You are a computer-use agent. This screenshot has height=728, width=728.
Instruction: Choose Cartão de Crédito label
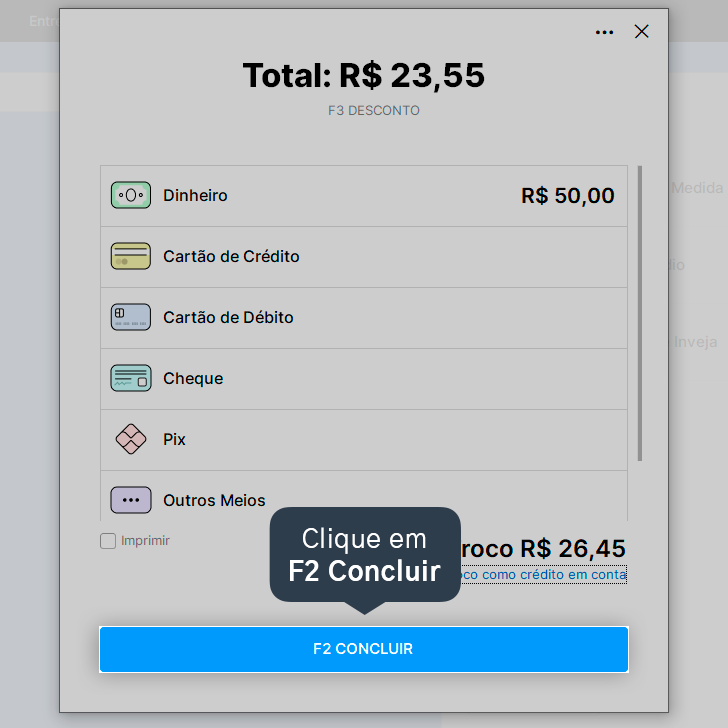pos(231,256)
